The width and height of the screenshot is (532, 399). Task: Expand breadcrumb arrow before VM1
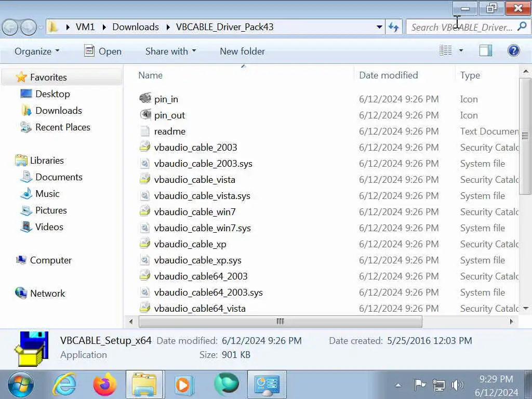pos(68,27)
